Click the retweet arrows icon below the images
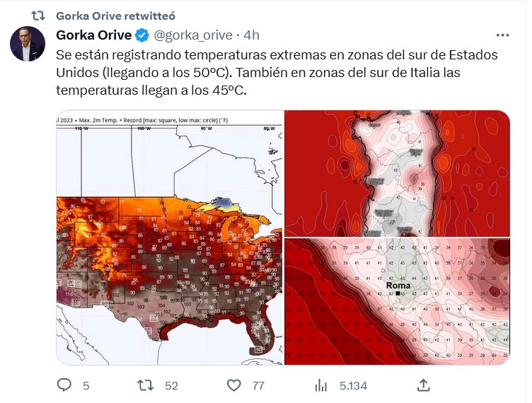Image resolution: width=532 pixels, height=403 pixels. coord(145,385)
